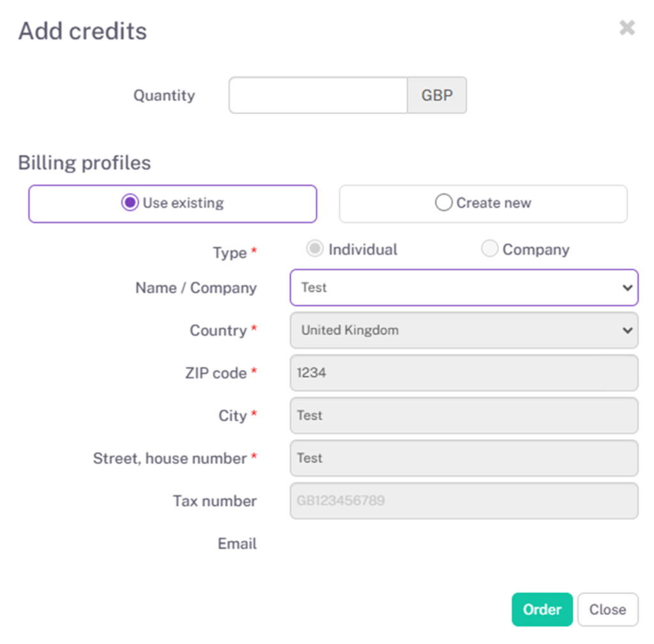Click the Tax number field with GB placeholder
Viewport: 654px width, 644px height.
[464, 501]
